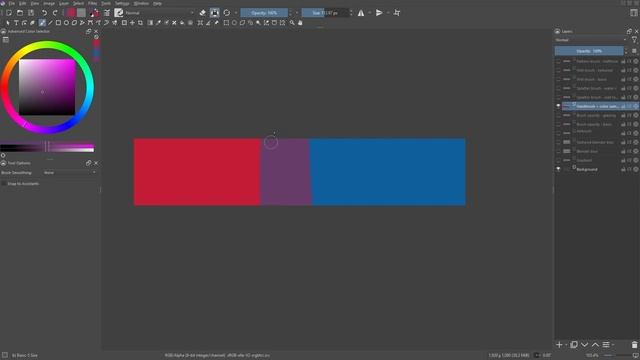Viewport: 640px width, 360px height.
Task: Hide the selected highlighted layer's eye icon
Action: [558, 106]
